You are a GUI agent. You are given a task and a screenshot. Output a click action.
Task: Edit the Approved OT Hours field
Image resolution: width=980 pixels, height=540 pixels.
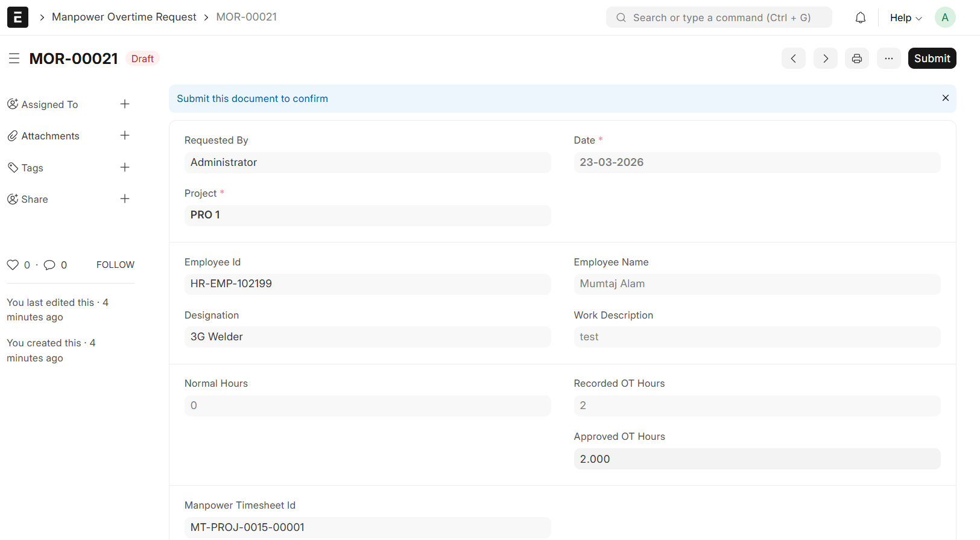pos(756,459)
